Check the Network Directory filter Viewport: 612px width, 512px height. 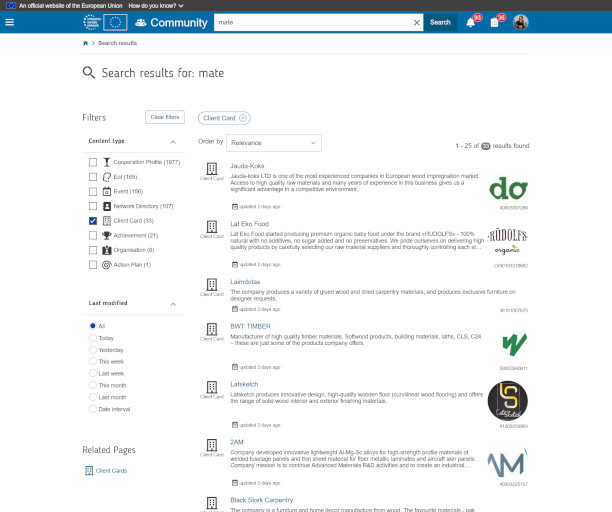[93, 206]
